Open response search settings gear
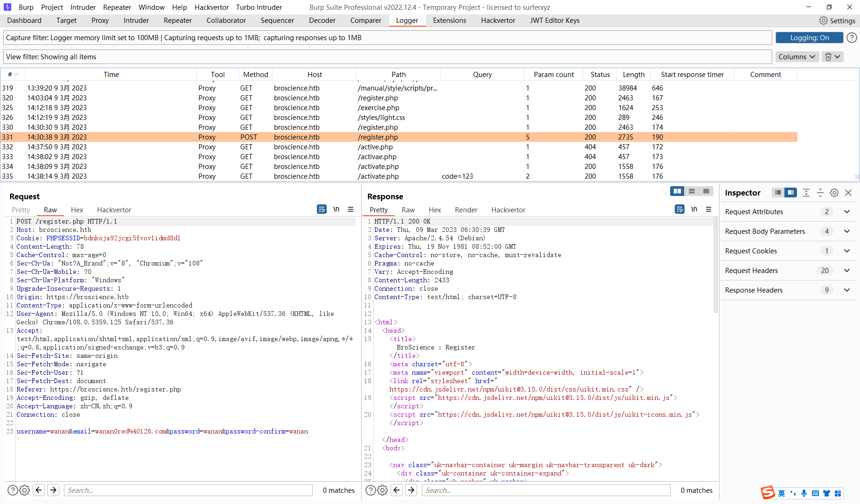The width and height of the screenshot is (860, 504). [383, 490]
